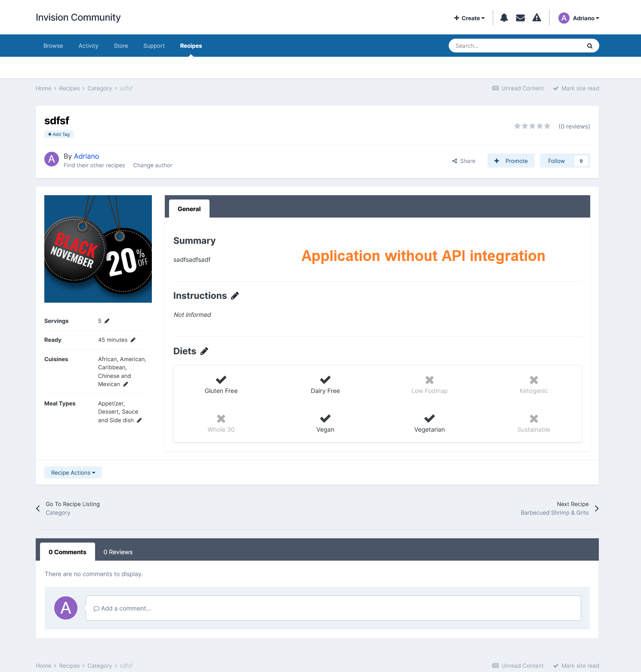Switch to the 0 Reviews tab

[x=118, y=552]
